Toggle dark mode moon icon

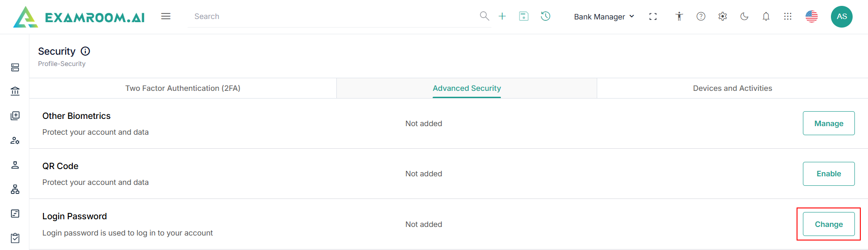click(x=744, y=17)
